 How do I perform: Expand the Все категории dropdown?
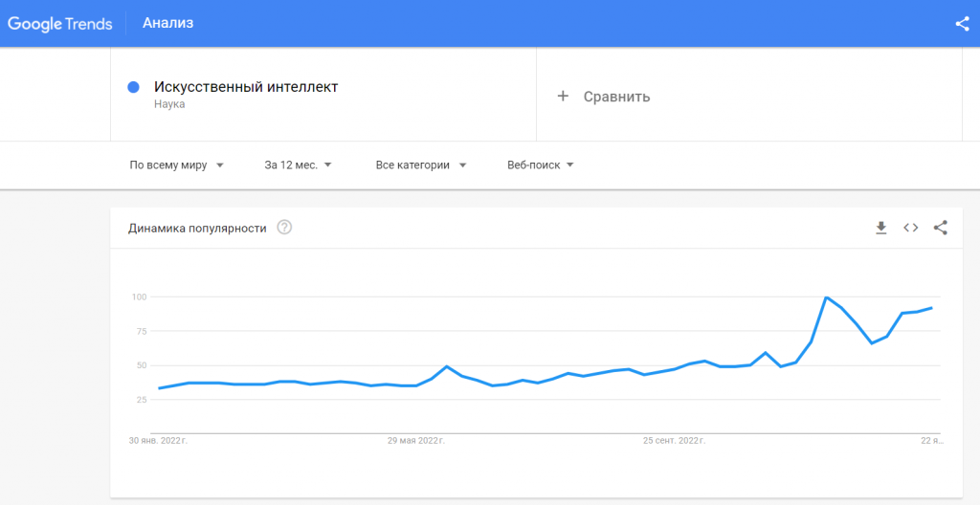point(421,165)
